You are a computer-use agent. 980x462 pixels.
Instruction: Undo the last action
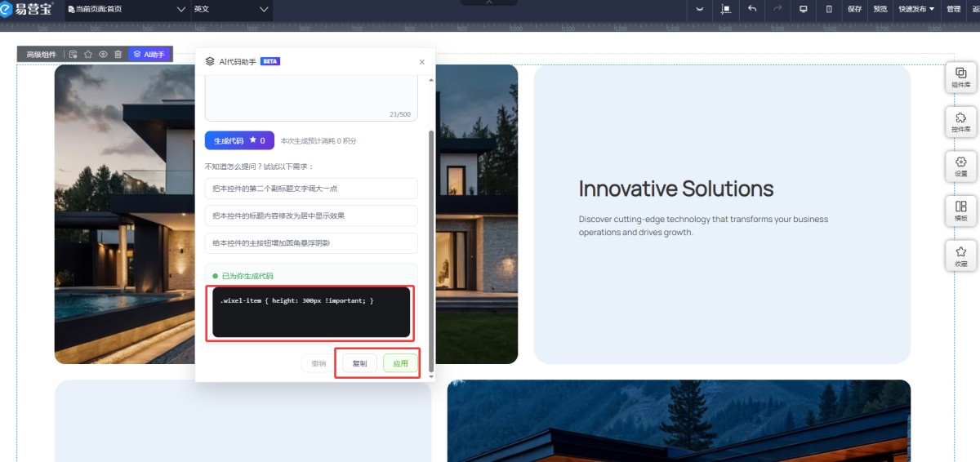click(x=752, y=9)
